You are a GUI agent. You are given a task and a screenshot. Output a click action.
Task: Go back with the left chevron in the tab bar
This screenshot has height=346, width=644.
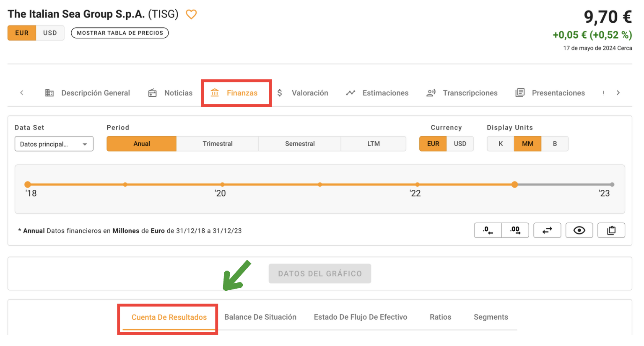tap(22, 93)
